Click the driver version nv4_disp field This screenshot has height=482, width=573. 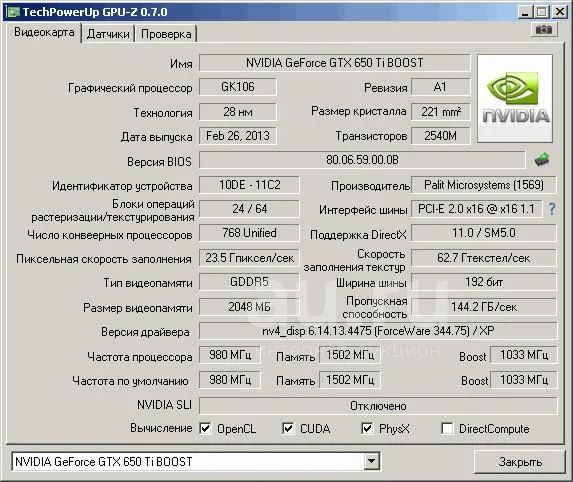point(378,331)
